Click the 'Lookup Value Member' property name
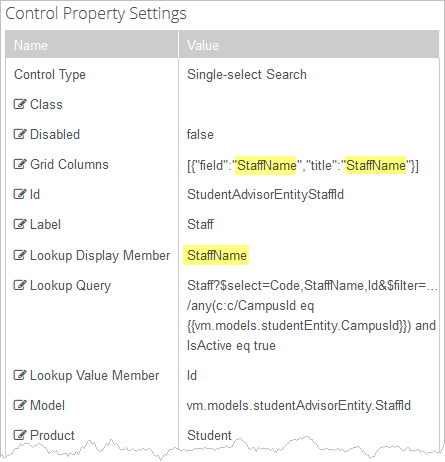The height and width of the screenshot is (462, 445). coord(94,376)
